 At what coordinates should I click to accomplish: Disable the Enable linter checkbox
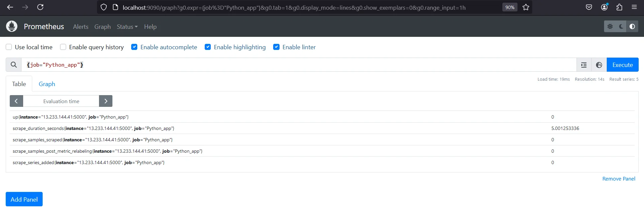pyautogui.click(x=276, y=47)
